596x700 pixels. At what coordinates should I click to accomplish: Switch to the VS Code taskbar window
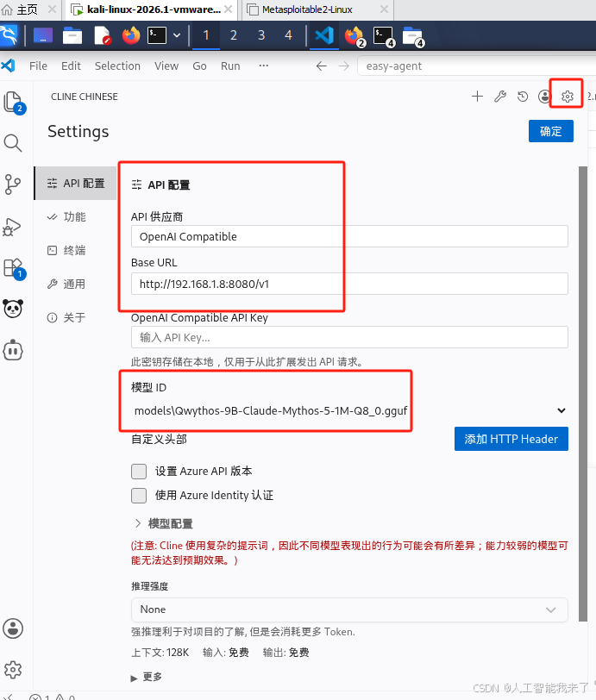(x=324, y=35)
